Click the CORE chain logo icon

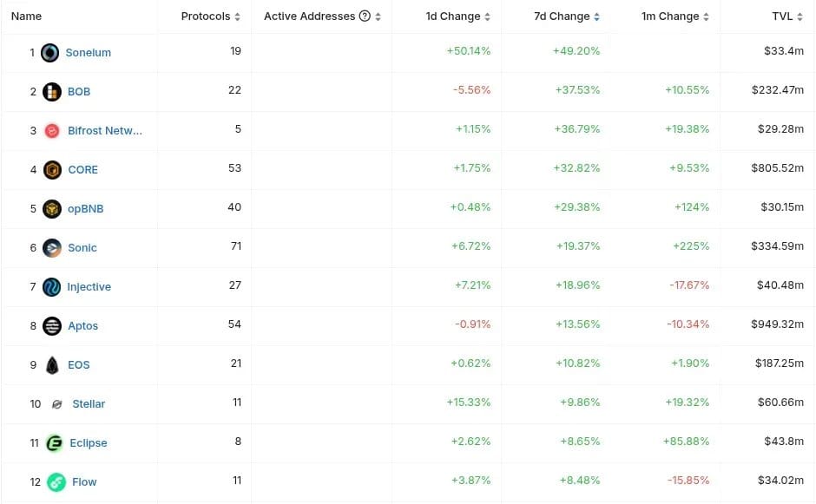coord(53,169)
